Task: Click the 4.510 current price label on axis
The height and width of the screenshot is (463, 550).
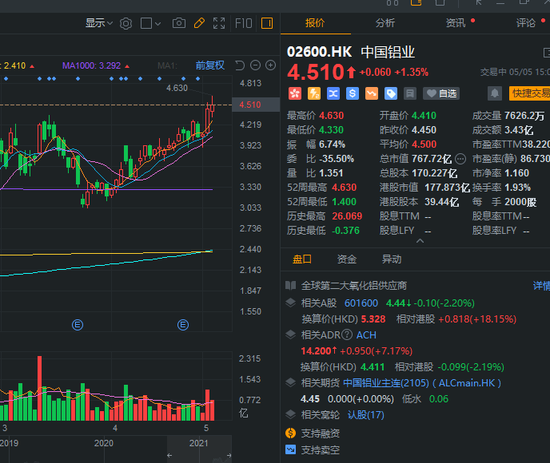Action: point(256,105)
